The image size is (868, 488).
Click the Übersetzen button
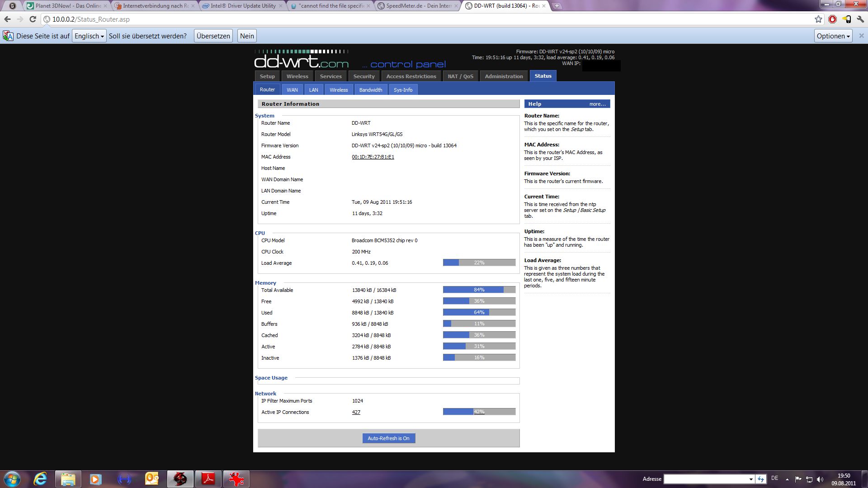pyautogui.click(x=213, y=36)
